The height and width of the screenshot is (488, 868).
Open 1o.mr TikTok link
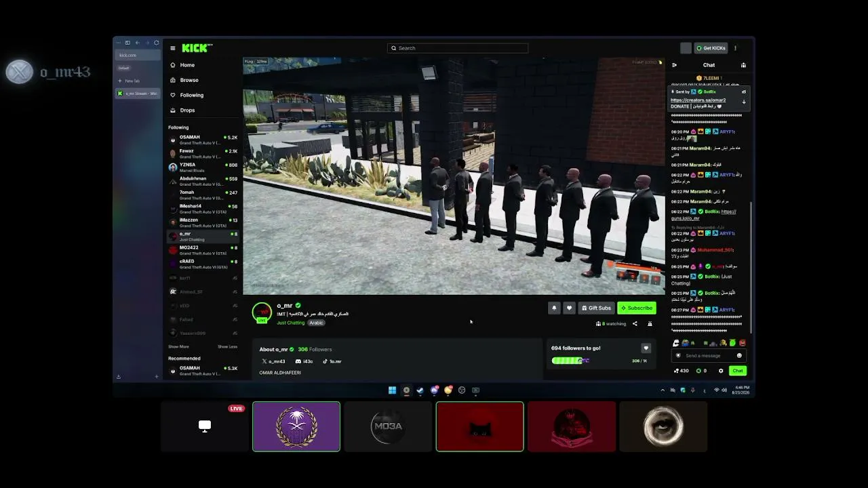332,361
